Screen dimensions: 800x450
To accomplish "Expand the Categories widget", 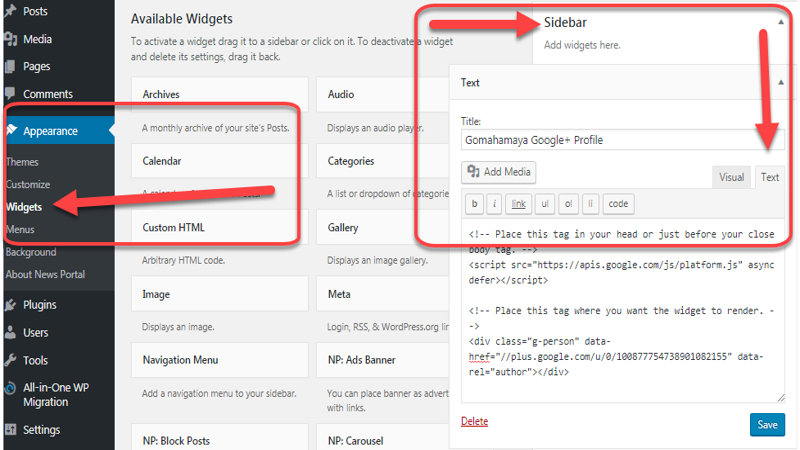I will coord(383,161).
